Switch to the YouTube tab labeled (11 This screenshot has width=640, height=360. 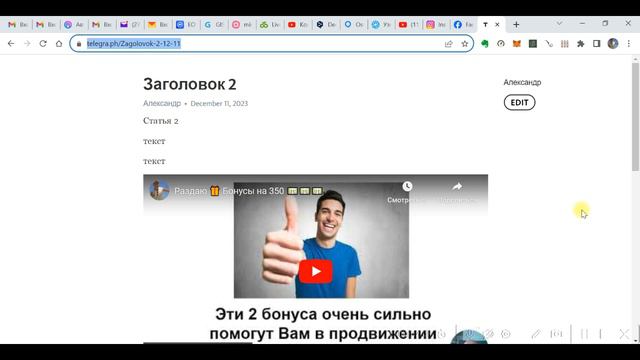click(408, 25)
